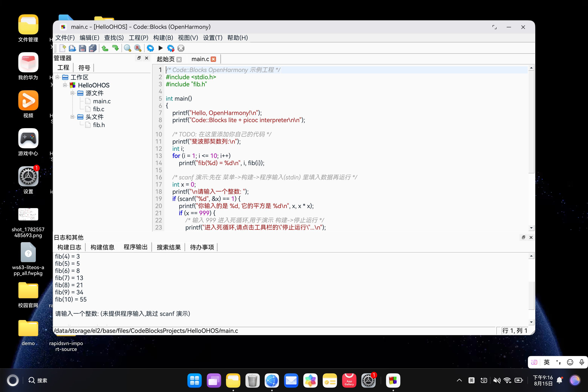Select fib.h in the project tree
The height and width of the screenshot is (392, 588).
pyautogui.click(x=99, y=125)
